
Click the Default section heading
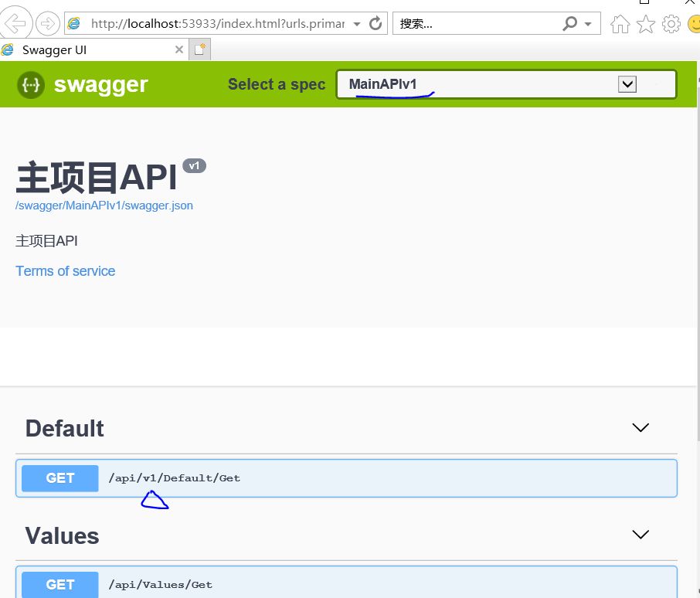click(65, 429)
